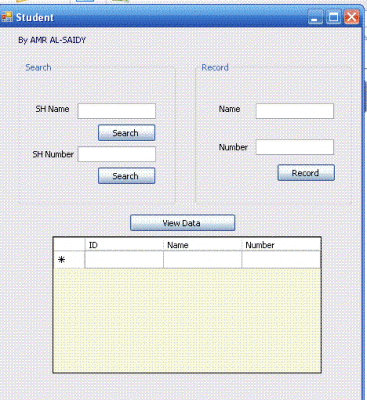Click the empty Name cell in new row
The height and width of the screenshot is (400, 367).
point(203,260)
